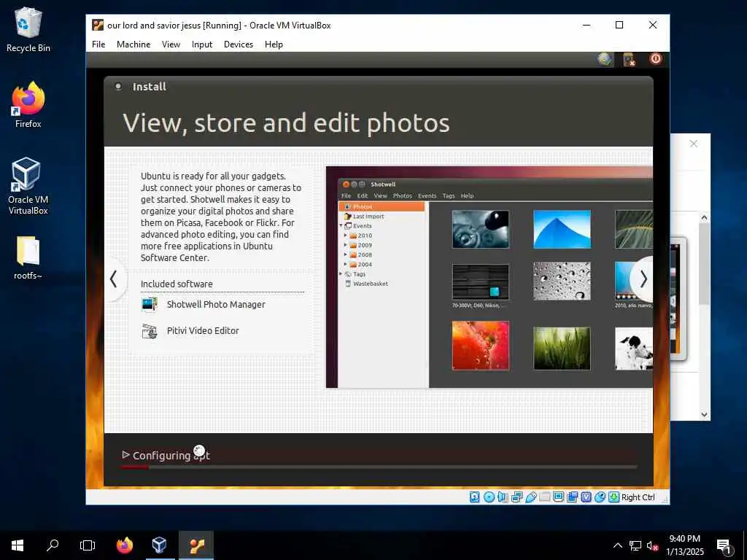The height and width of the screenshot is (560, 747).
Task: Click the speaker muted icon in Ubuntu top panel
Action: click(630, 60)
